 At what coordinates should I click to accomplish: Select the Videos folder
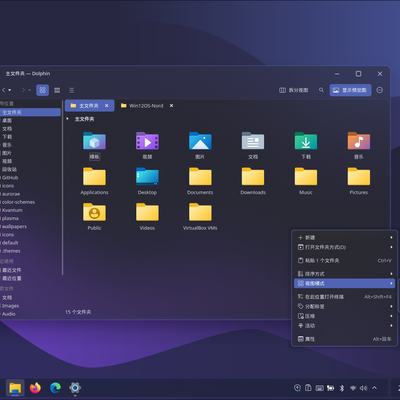tap(147, 212)
